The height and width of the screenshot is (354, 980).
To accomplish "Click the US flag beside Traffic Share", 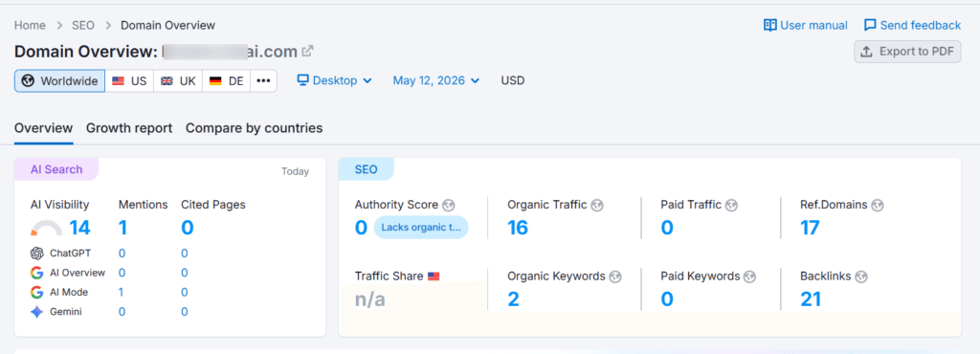I will point(434,276).
